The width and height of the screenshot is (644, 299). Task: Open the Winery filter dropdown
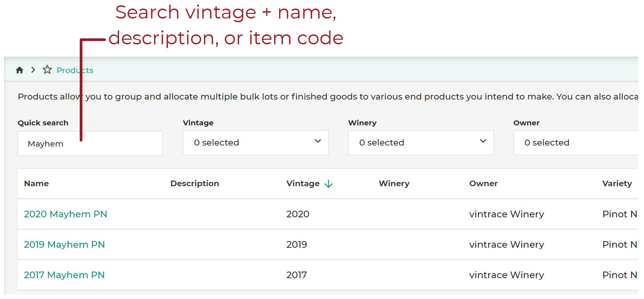[420, 143]
